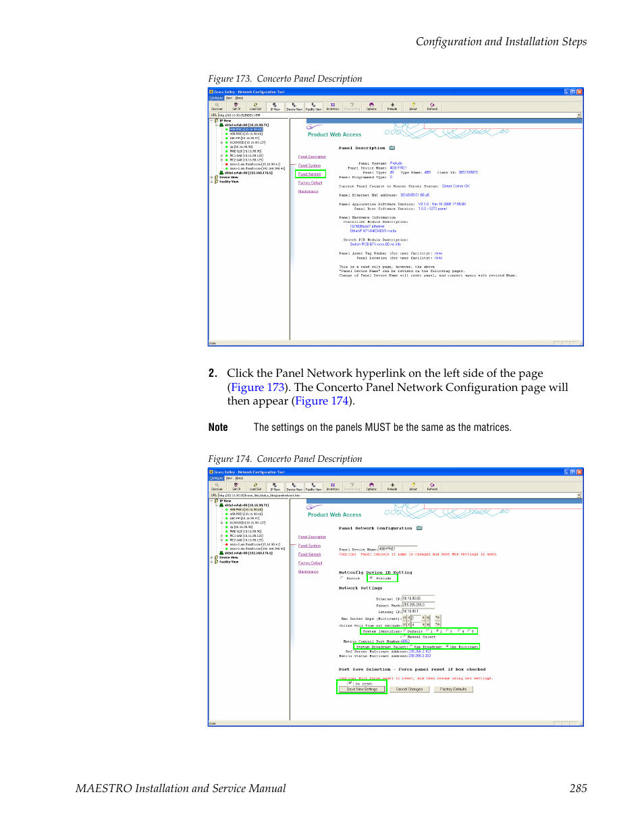Click Discover icon in Figure 173 toolbar
The height and width of the screenshot is (834, 644).
pos(217,106)
